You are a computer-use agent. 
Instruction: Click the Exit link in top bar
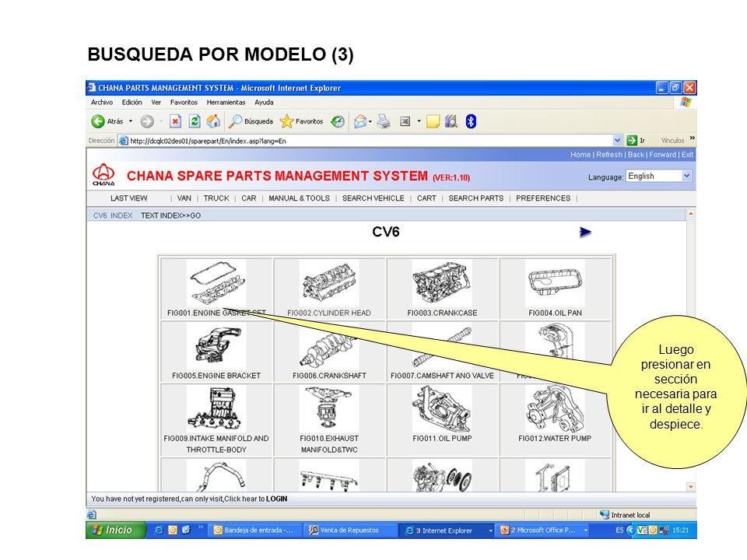pyautogui.click(x=687, y=155)
